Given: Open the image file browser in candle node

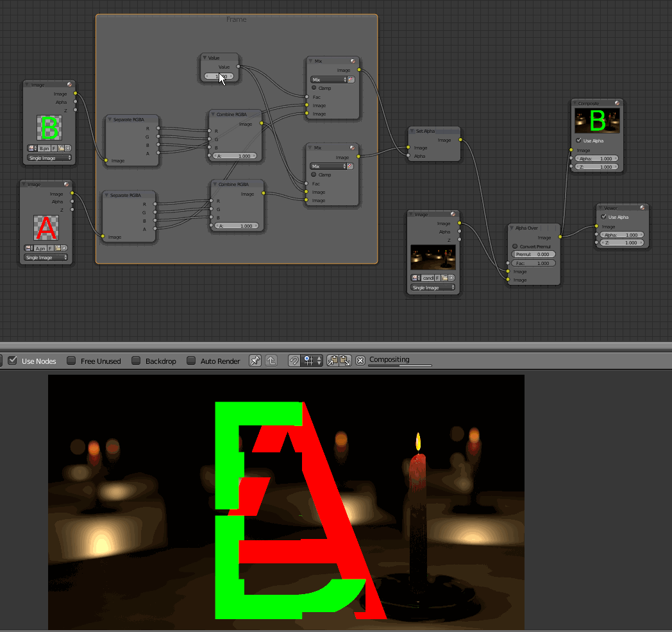Looking at the screenshot, I should tap(444, 278).
